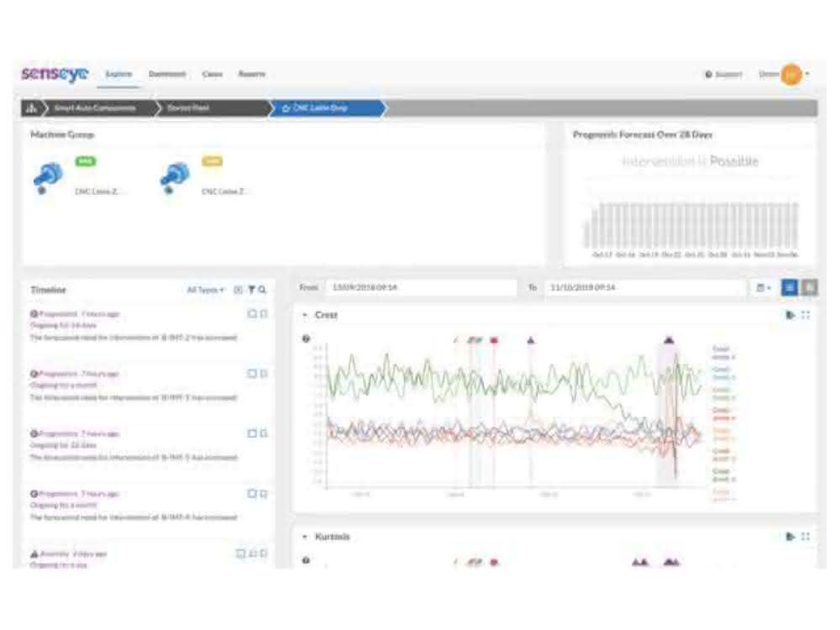Open the Cases tab

tap(213, 74)
